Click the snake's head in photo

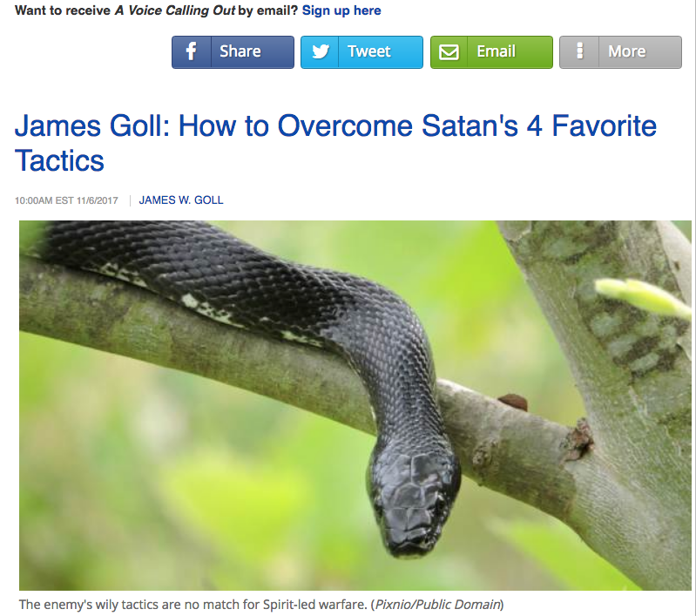coord(413,502)
